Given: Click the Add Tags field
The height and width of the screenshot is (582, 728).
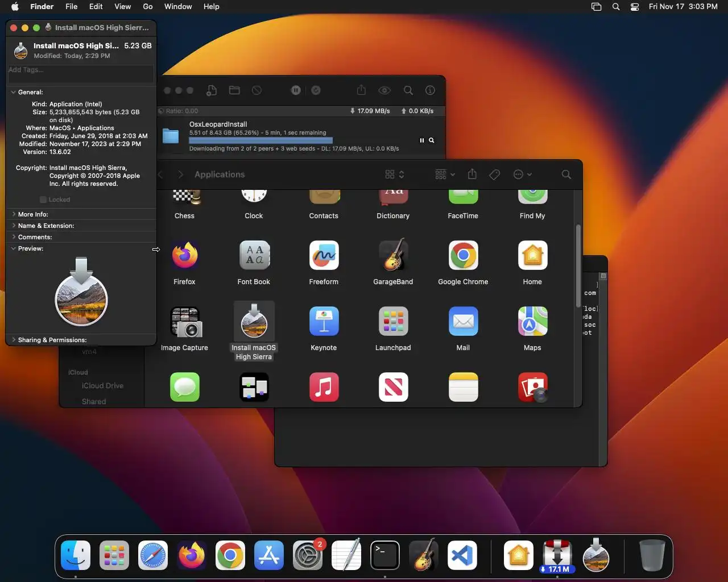Looking at the screenshot, I should click(80, 74).
